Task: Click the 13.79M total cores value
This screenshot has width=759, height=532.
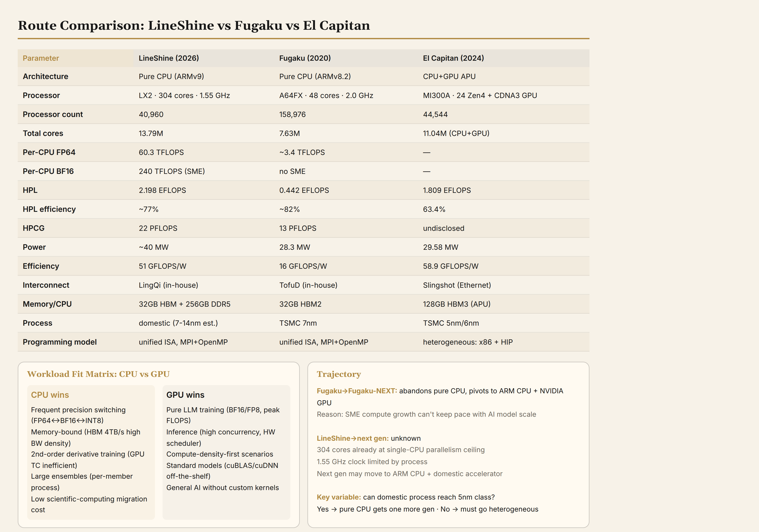Action: (x=151, y=133)
